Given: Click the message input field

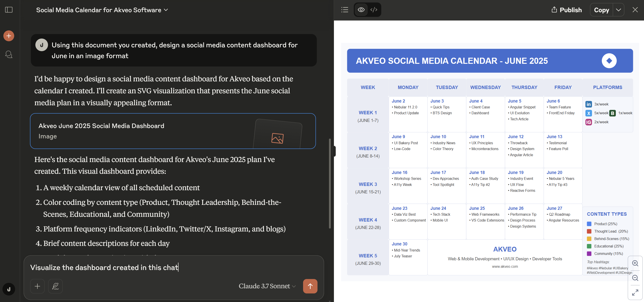Looking at the screenshot, I should [174, 268].
